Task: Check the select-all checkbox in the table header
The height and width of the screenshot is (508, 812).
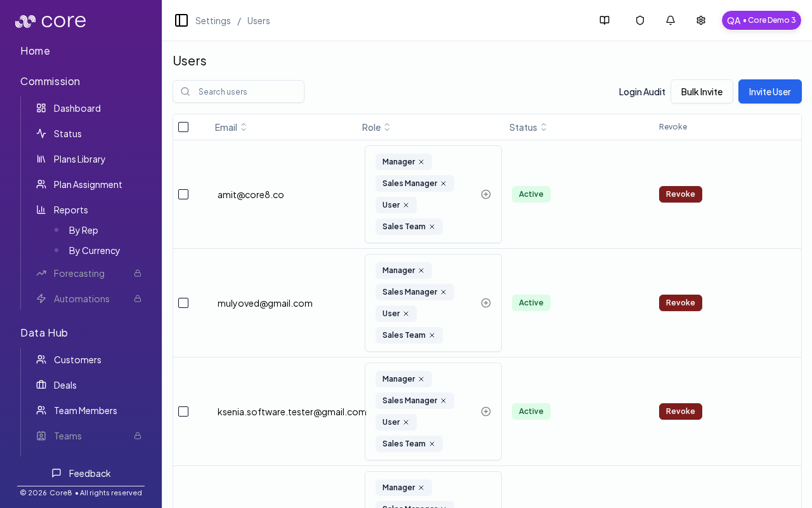Action: [183, 127]
